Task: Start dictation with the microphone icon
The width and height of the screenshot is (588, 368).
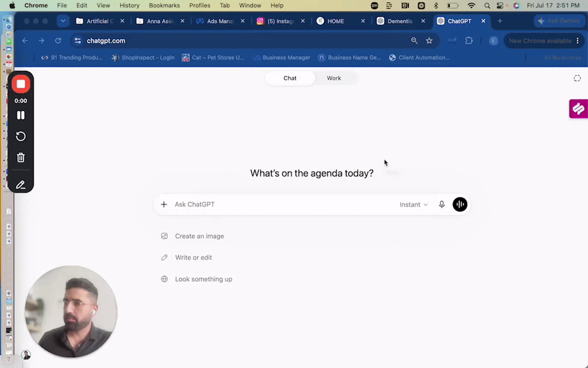Action: pos(442,204)
